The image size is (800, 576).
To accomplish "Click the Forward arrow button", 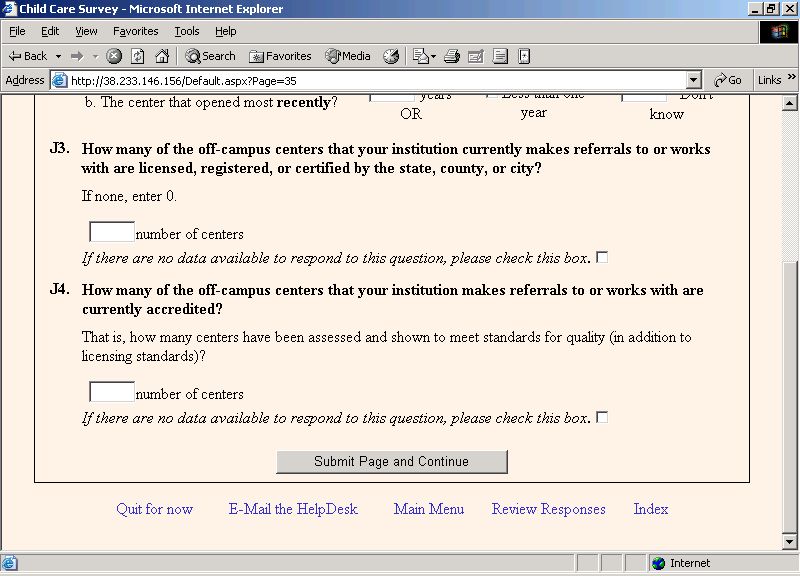I will coord(77,56).
